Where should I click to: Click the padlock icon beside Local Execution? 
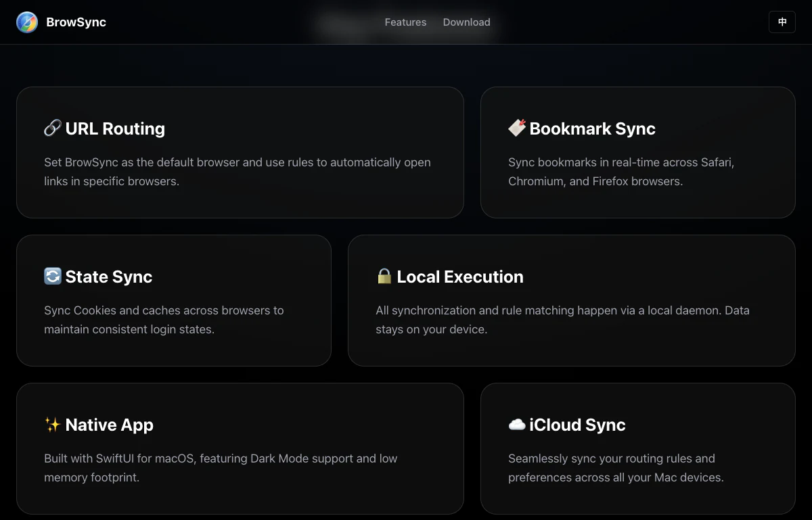[x=384, y=276]
